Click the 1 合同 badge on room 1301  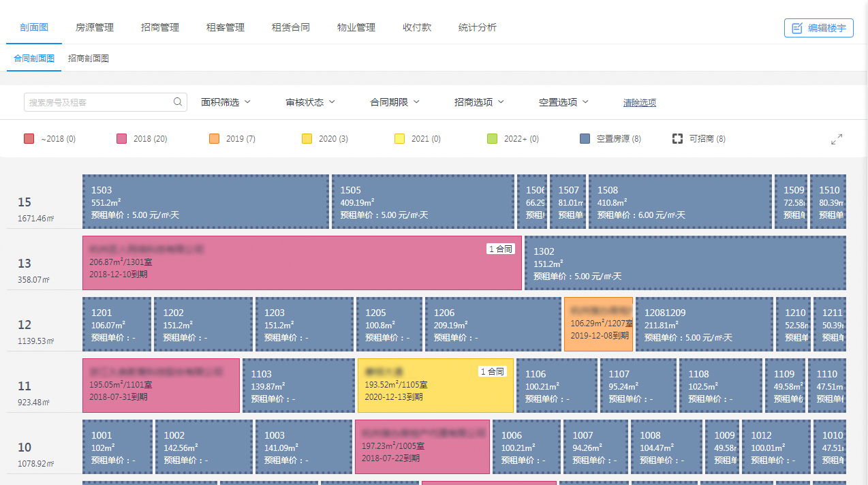click(501, 249)
